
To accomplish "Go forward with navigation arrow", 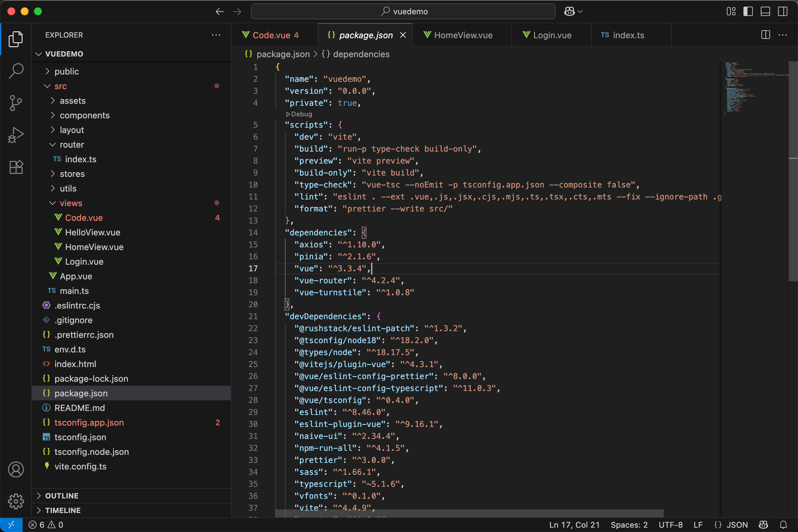I will [237, 12].
